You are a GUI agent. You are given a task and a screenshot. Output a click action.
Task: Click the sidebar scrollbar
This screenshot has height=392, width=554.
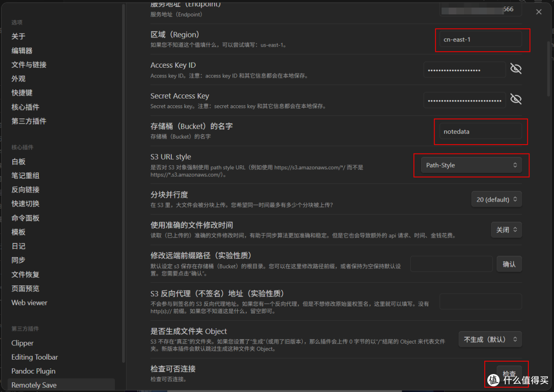pyautogui.click(x=123, y=184)
